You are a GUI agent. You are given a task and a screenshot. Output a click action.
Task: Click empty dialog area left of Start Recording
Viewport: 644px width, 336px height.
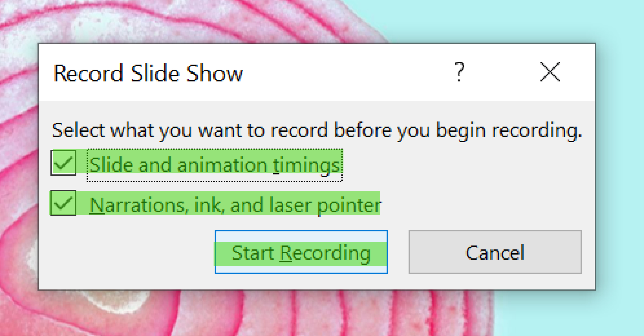(126, 251)
